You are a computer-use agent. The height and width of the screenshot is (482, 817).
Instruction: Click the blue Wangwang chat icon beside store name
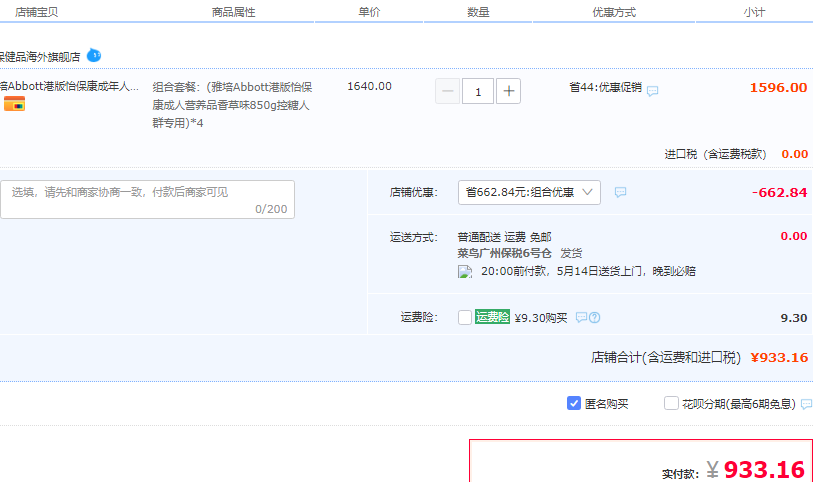(x=94, y=55)
